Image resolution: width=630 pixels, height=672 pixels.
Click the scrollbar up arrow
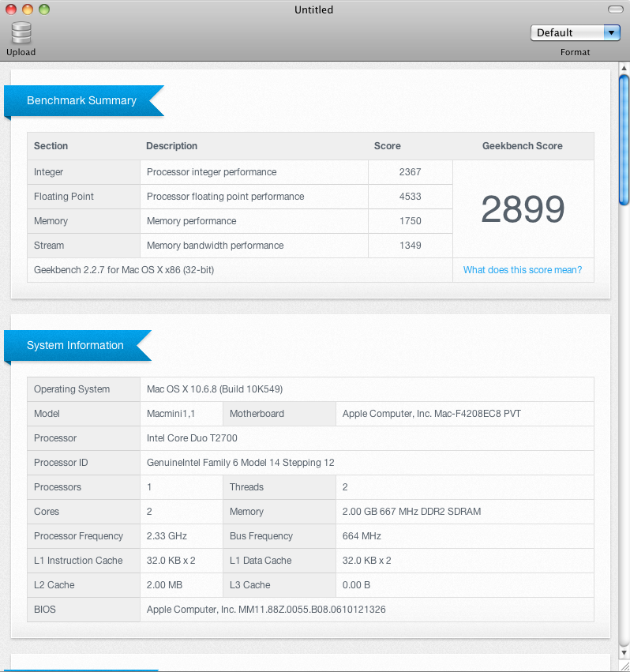tap(624, 68)
